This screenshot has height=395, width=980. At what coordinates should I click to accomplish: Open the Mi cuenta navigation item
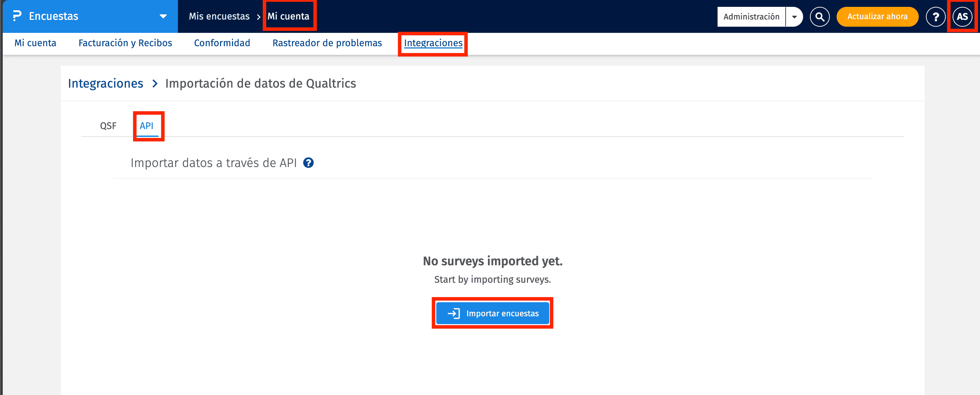35,43
